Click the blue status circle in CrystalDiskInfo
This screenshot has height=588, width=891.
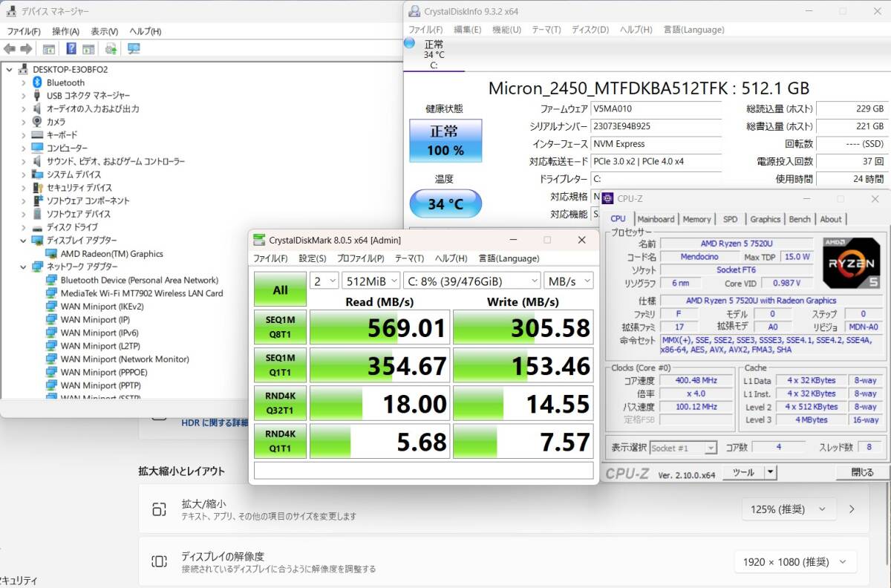[409, 43]
